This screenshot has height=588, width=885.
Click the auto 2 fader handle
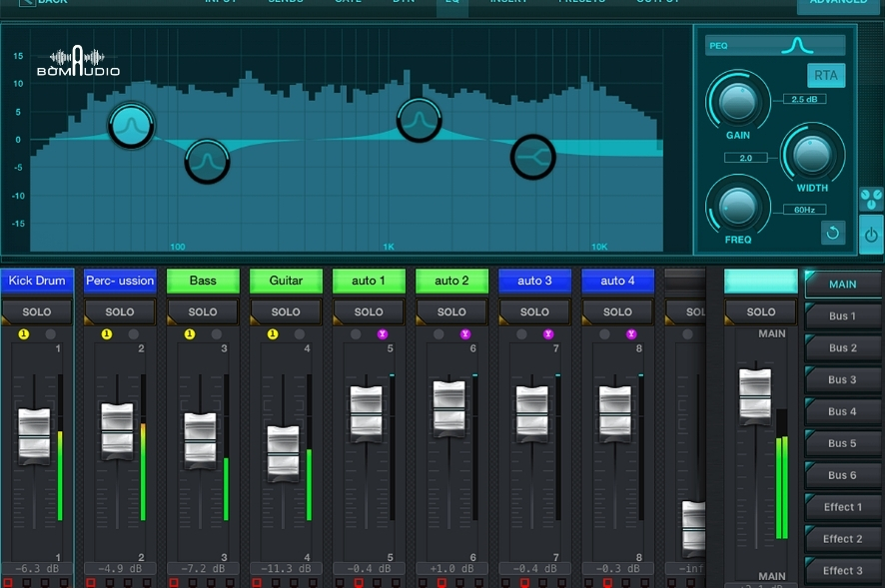point(449,409)
